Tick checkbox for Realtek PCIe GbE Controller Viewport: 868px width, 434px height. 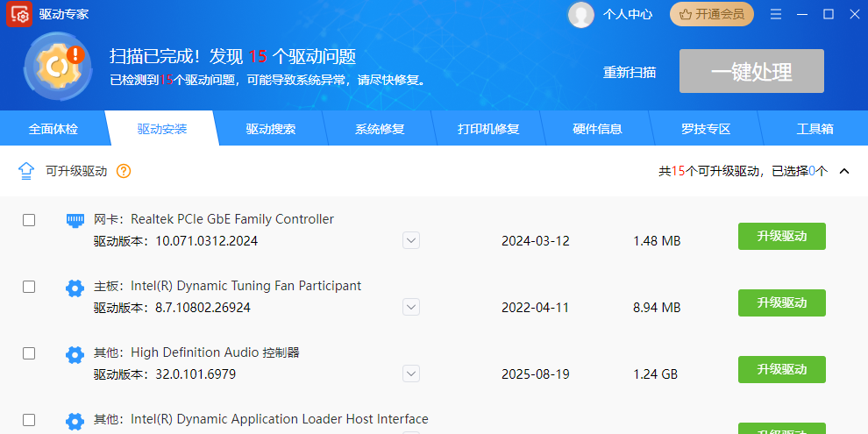click(x=29, y=220)
